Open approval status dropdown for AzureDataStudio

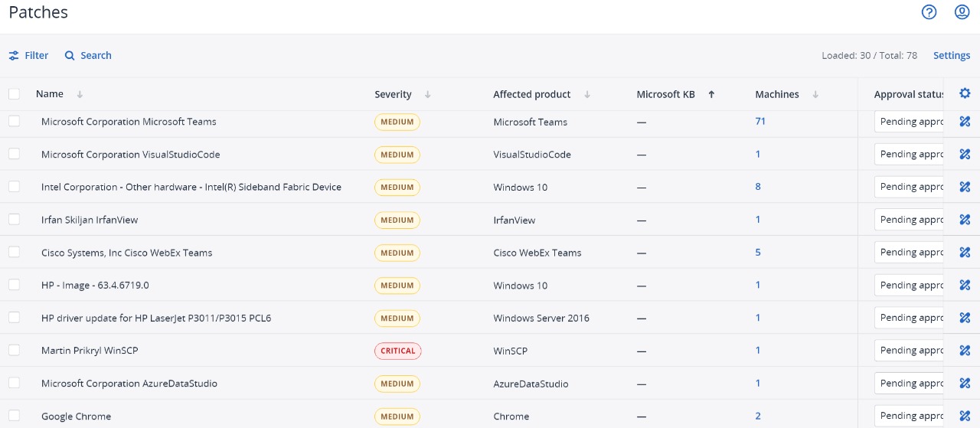[909, 384]
